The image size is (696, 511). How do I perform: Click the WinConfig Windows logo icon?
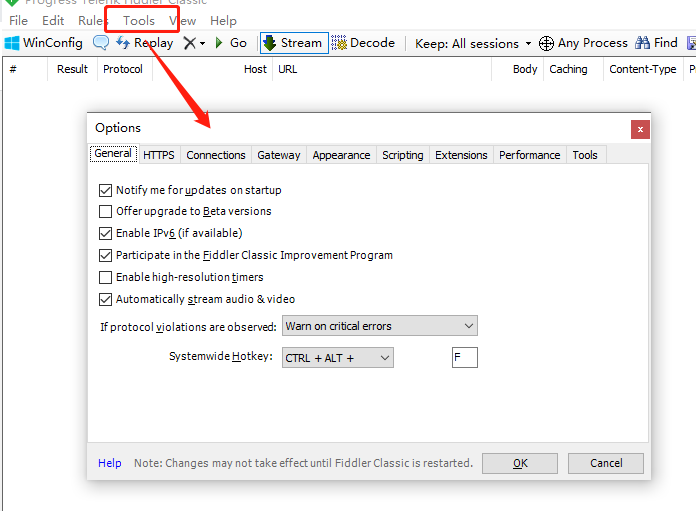[x=12, y=43]
